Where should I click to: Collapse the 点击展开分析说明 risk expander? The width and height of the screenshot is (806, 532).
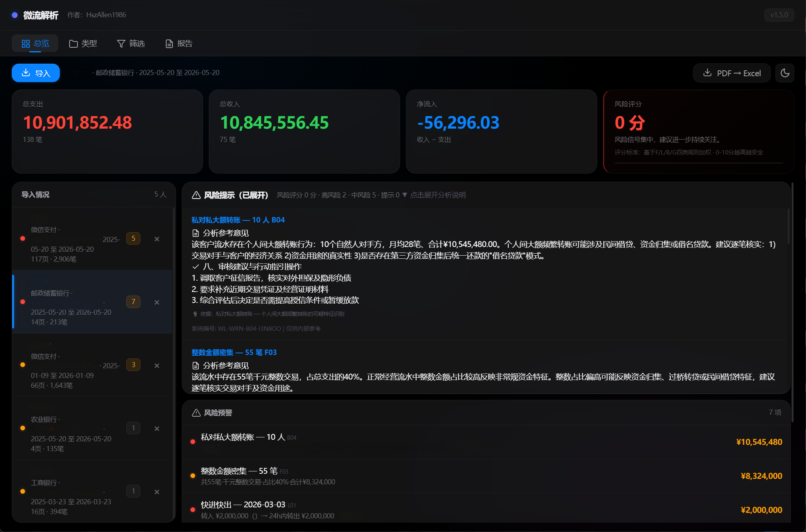tap(434, 195)
